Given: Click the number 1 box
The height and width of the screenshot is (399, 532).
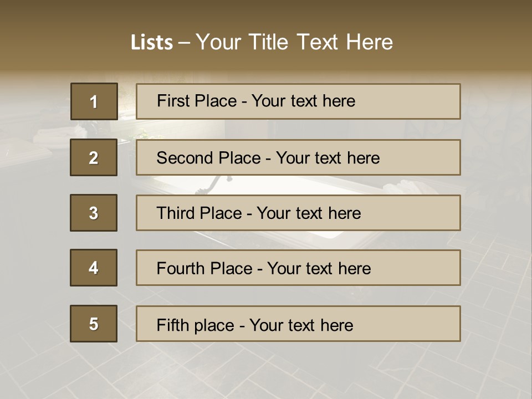Looking at the screenshot, I should click(94, 101).
